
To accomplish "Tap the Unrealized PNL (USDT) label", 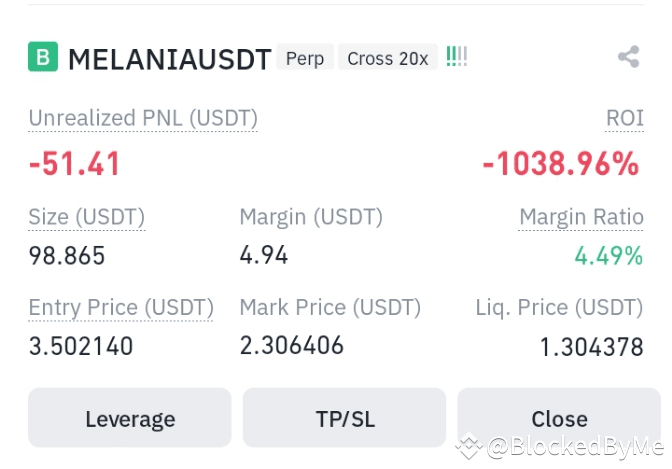I will tap(143, 118).
